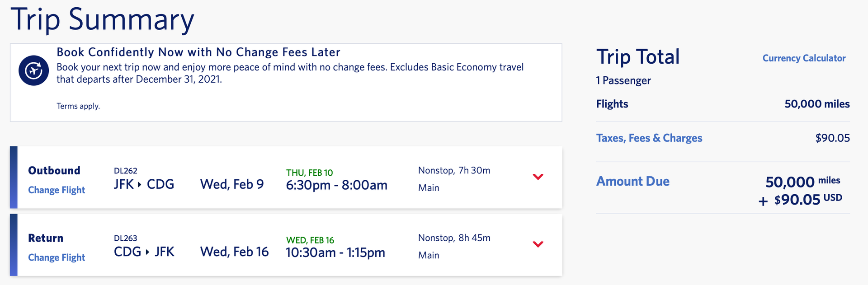Click Change Flight for the Outbound segment
The height and width of the screenshot is (285, 868).
coord(56,190)
